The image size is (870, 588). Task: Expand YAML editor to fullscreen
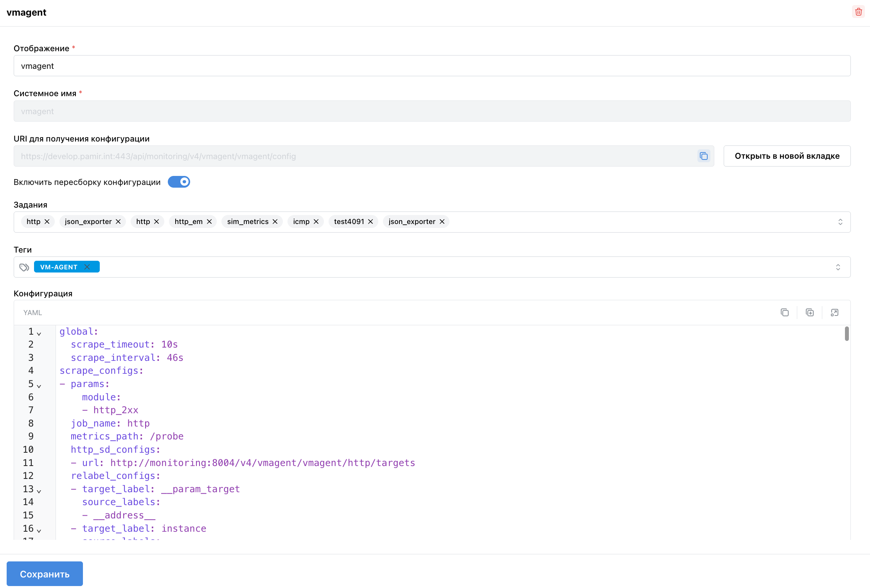point(834,312)
